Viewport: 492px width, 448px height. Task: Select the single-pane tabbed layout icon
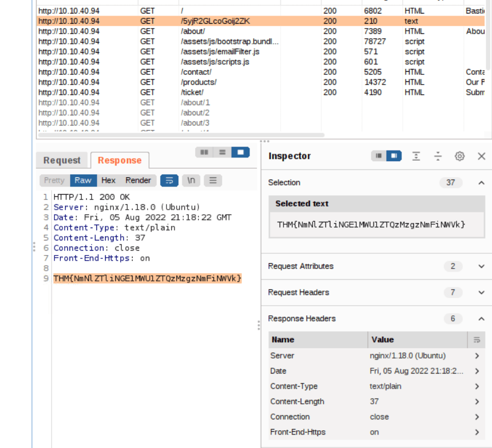pos(240,153)
